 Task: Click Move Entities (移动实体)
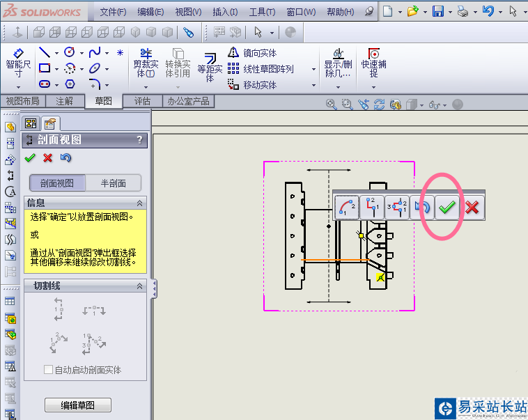coord(252,85)
